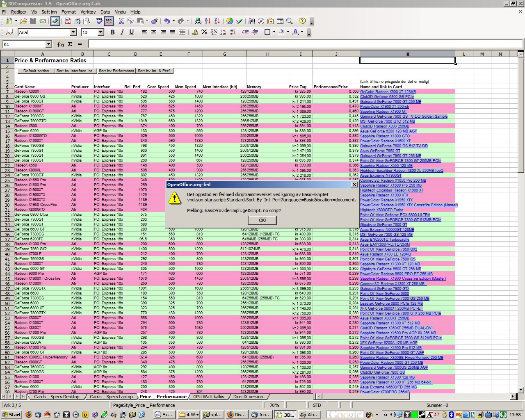The height and width of the screenshot is (420, 525).
Task: Undo the last action icon
Action: [167, 21]
